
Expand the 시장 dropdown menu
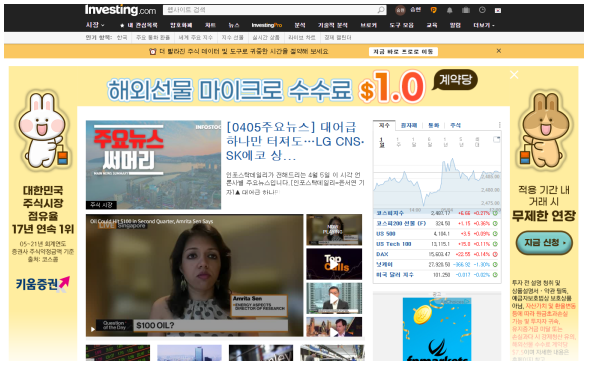pos(95,25)
